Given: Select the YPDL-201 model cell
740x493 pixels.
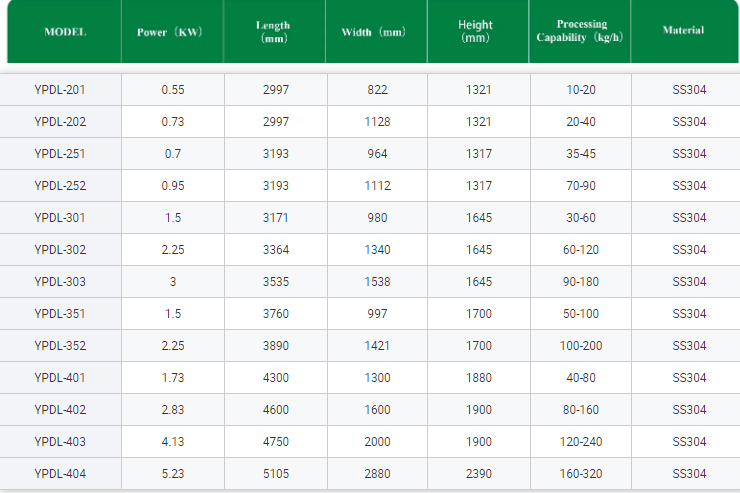Looking at the screenshot, I should coord(60,90).
